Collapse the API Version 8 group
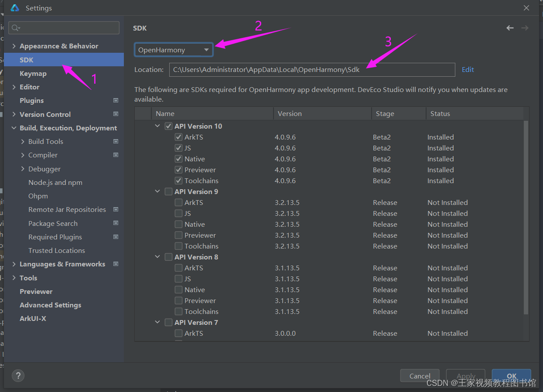The height and width of the screenshot is (392, 543). tap(157, 257)
